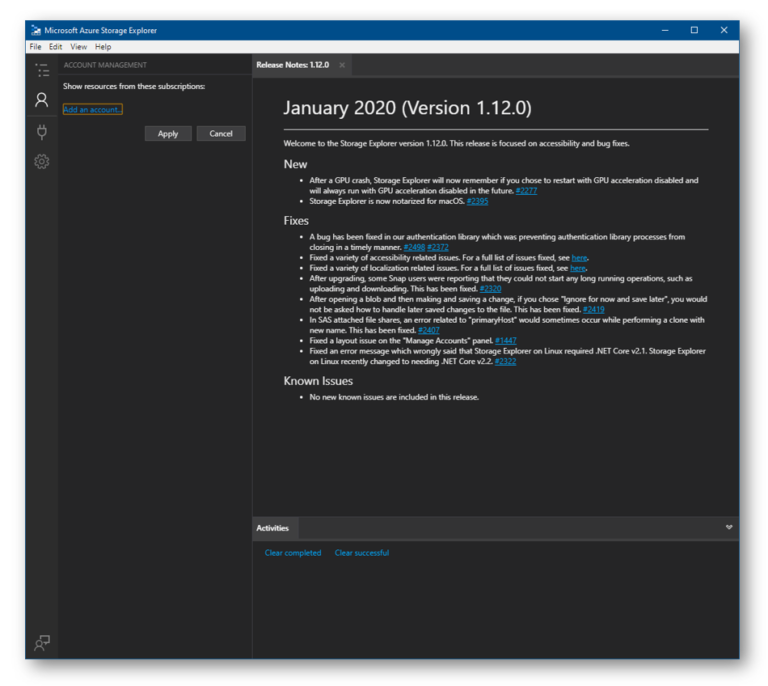Open issue link #2372
This screenshot has height=686, width=768.
tap(438, 247)
